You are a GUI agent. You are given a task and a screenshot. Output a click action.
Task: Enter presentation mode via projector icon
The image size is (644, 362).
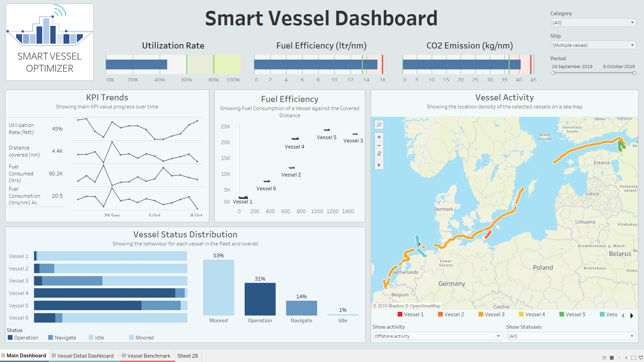click(x=641, y=358)
